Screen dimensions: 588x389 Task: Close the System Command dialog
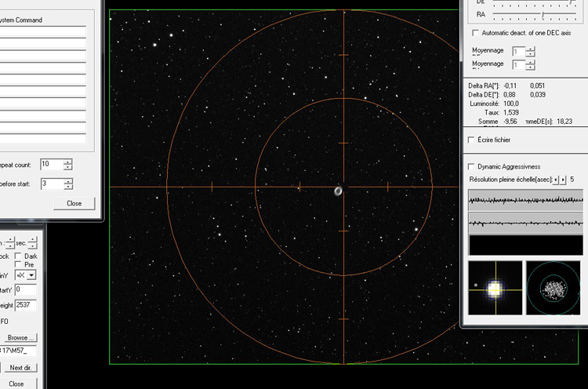tap(74, 203)
